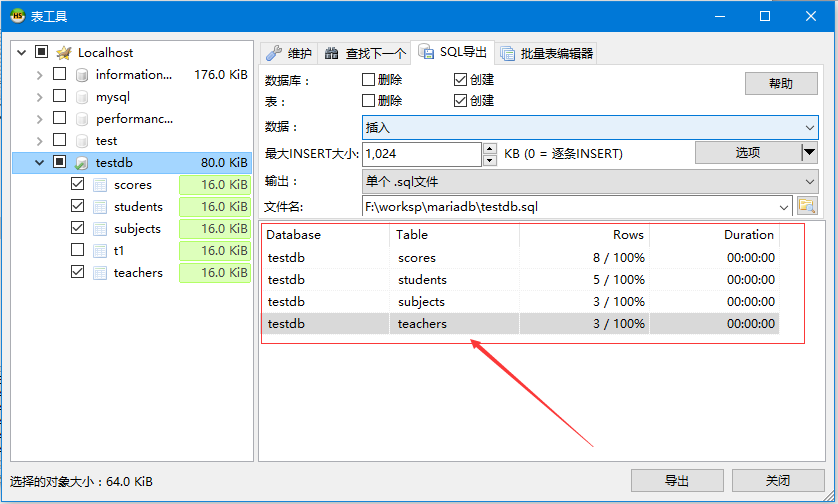Collapse the testdb tree node
838x504 pixels.
(x=39, y=163)
